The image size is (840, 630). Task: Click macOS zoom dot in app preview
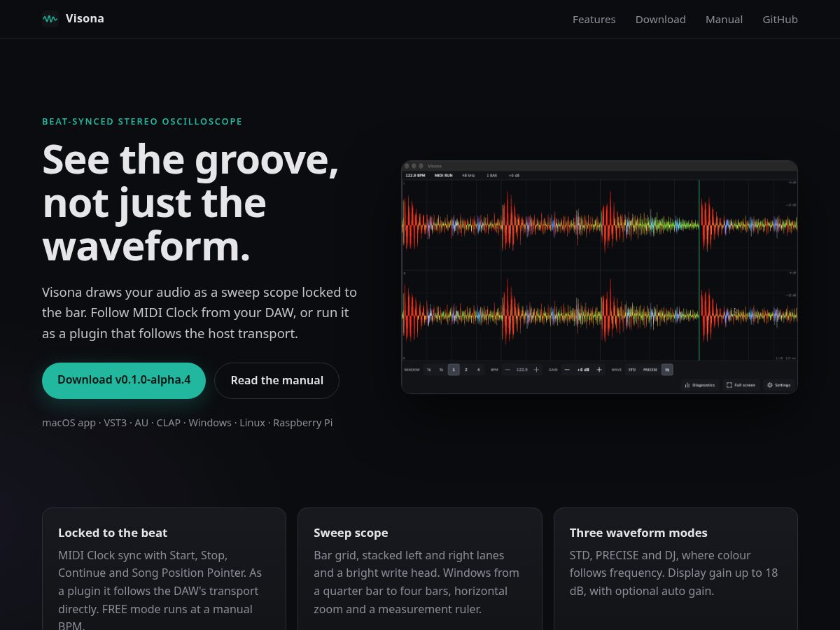click(421, 166)
